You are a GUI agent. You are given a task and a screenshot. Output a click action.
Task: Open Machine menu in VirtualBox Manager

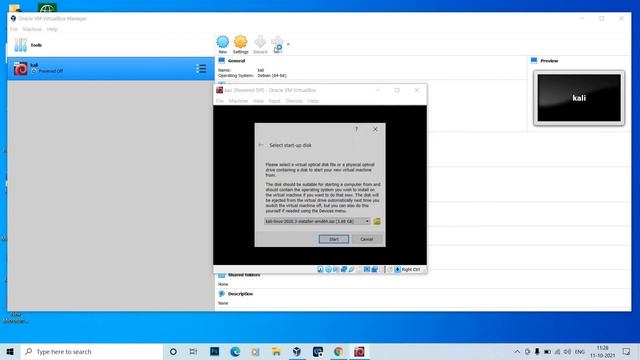(x=32, y=29)
